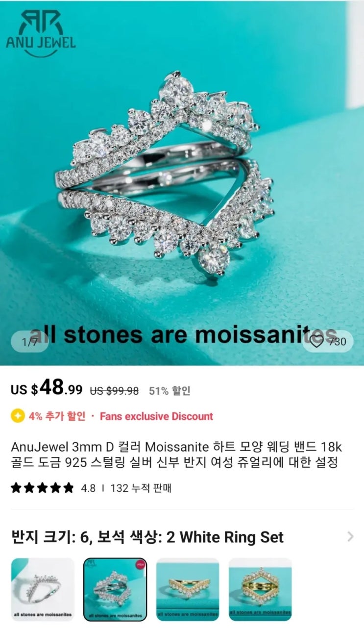
Task: Click the yellow coin discount icon
Action: [x=18, y=416]
